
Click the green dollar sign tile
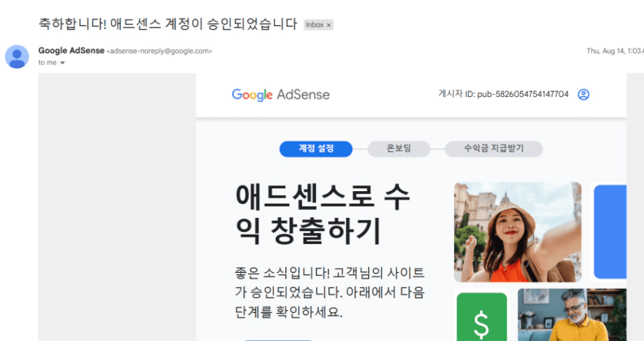(482, 317)
